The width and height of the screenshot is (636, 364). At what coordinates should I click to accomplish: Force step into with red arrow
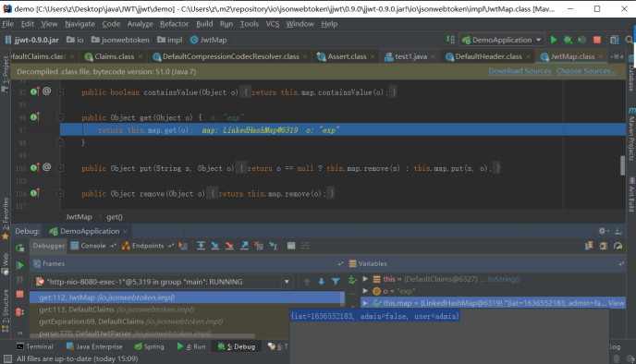coord(229,246)
